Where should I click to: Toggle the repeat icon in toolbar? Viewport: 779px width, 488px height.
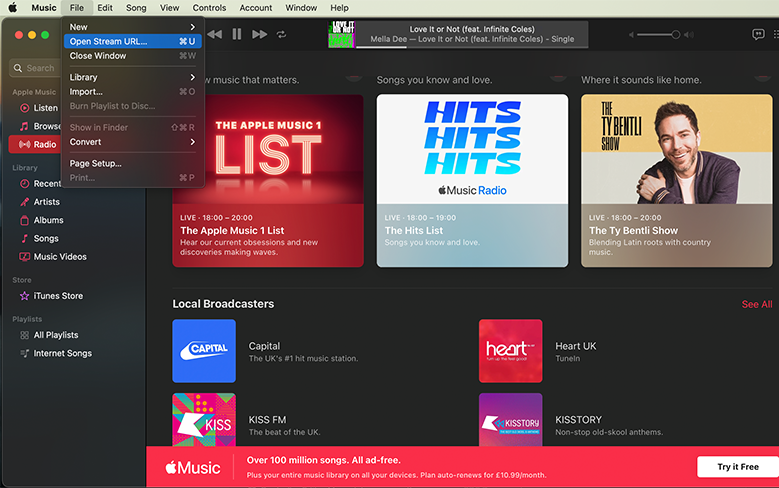282,34
